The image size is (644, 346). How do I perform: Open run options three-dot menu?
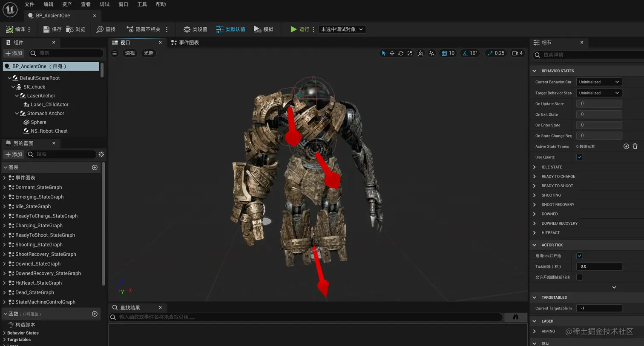point(313,29)
